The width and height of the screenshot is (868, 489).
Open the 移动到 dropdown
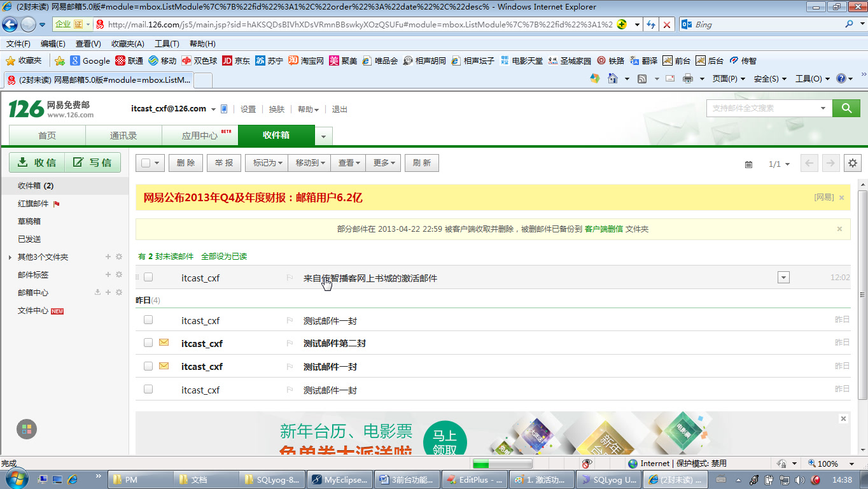[308, 162]
